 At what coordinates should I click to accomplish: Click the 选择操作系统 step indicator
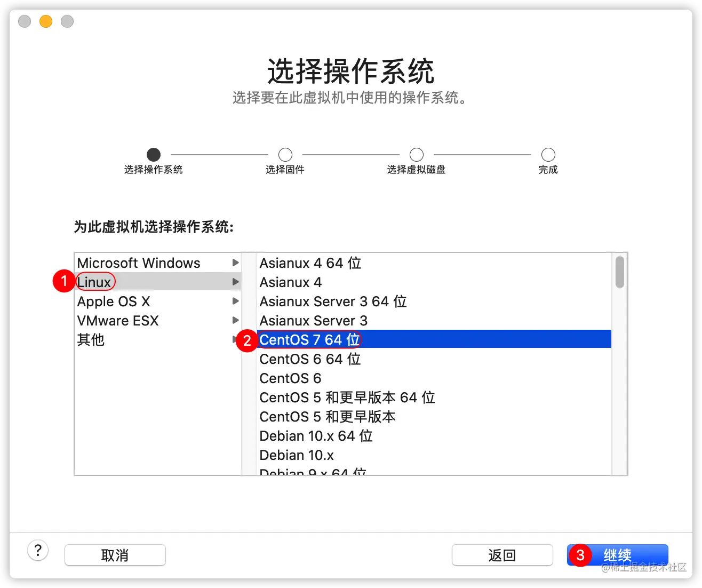154,155
